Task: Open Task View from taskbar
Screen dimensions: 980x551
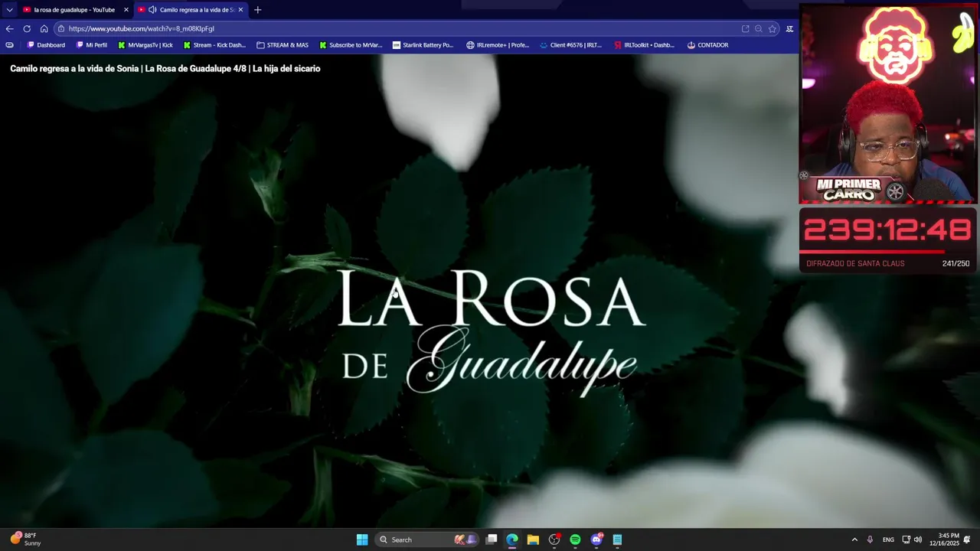Action: click(492, 540)
